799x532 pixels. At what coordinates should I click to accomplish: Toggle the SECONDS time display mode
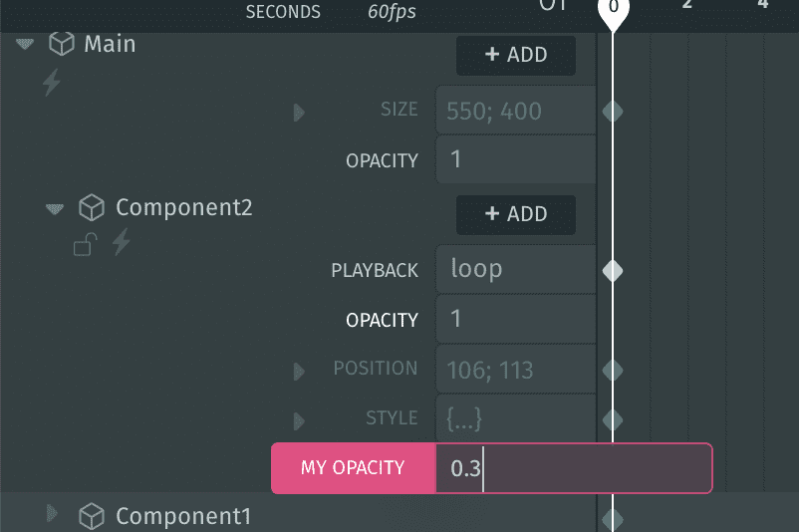(x=283, y=12)
